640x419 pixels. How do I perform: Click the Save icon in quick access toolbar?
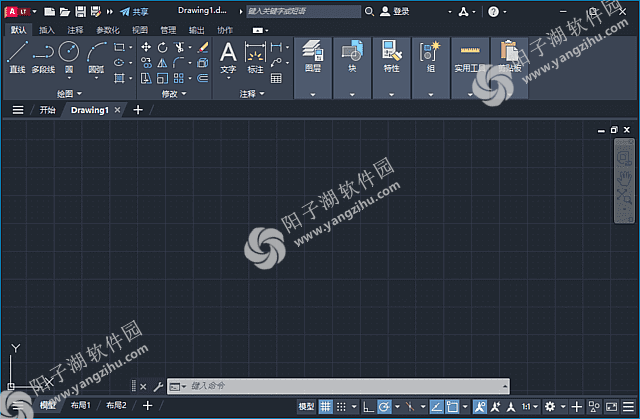point(80,11)
